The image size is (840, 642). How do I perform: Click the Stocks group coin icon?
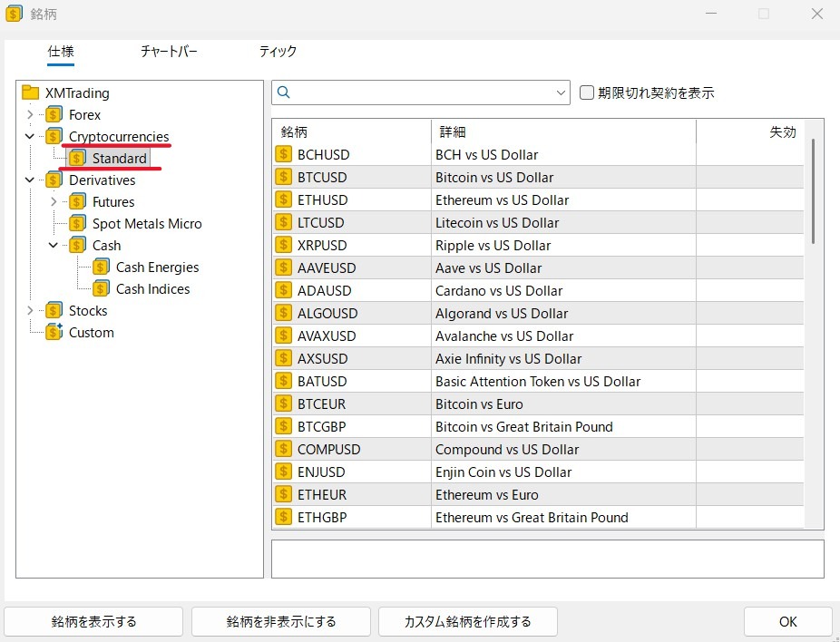[x=54, y=310]
